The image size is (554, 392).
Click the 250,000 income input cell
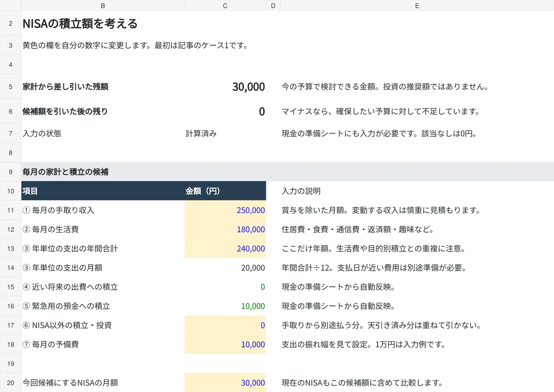[x=225, y=210]
